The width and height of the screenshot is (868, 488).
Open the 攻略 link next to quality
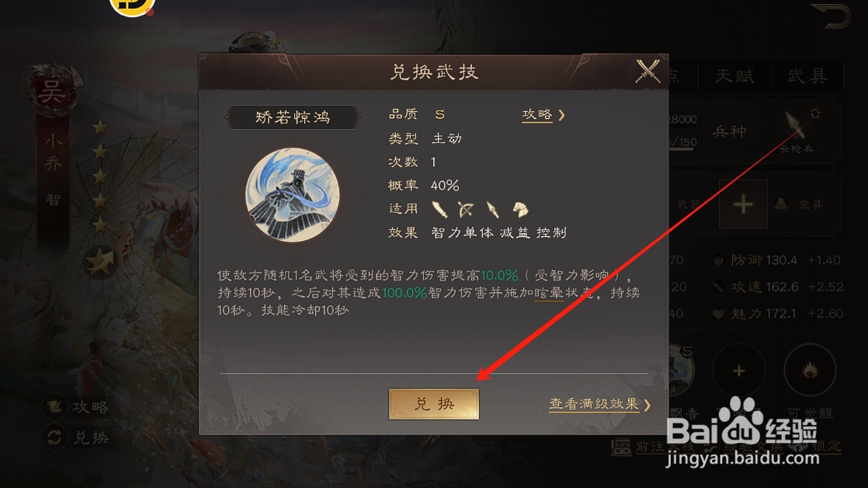tap(537, 115)
